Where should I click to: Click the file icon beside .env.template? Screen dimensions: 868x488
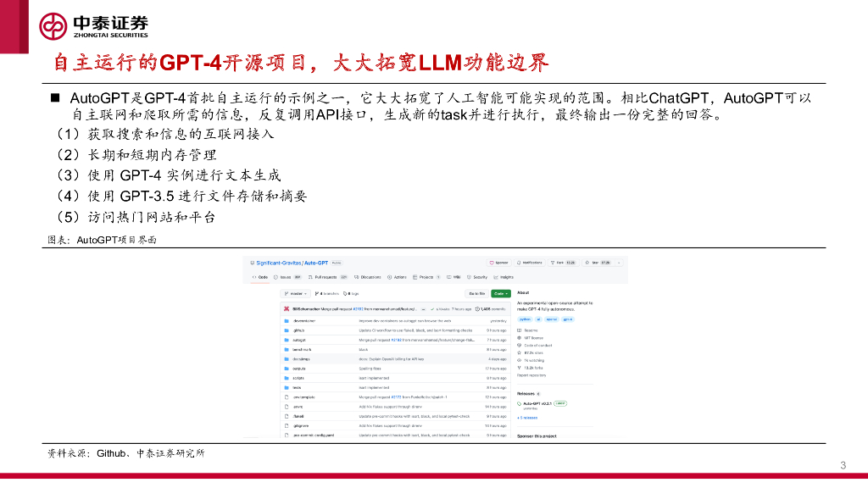tap(287, 396)
